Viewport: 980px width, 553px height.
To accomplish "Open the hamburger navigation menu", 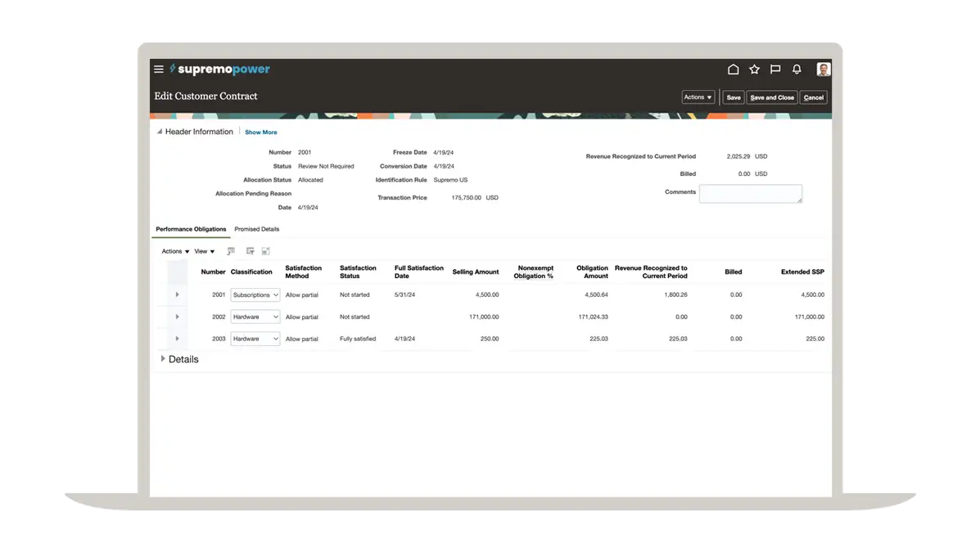I will 159,70.
